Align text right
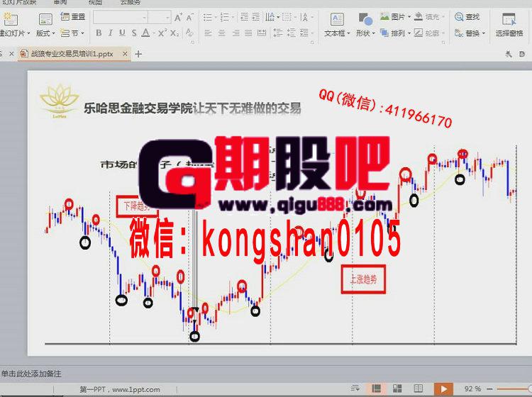532x397 pixels. point(235,33)
